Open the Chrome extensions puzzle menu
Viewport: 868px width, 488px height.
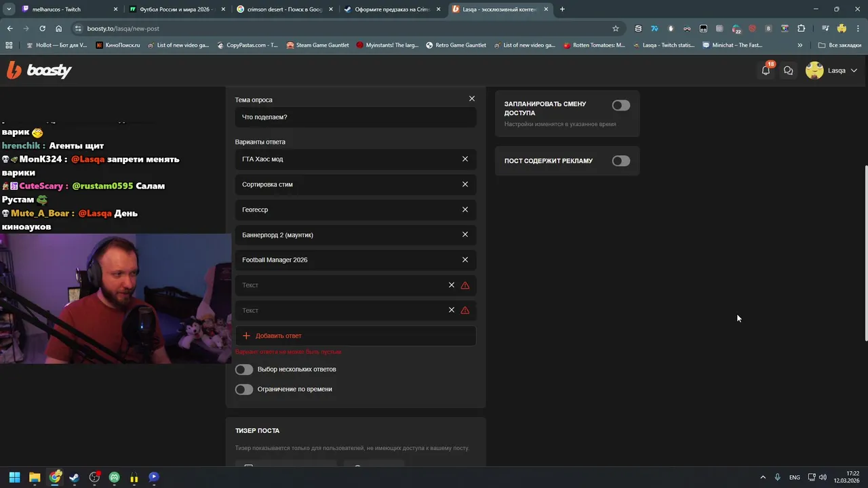(x=802, y=28)
